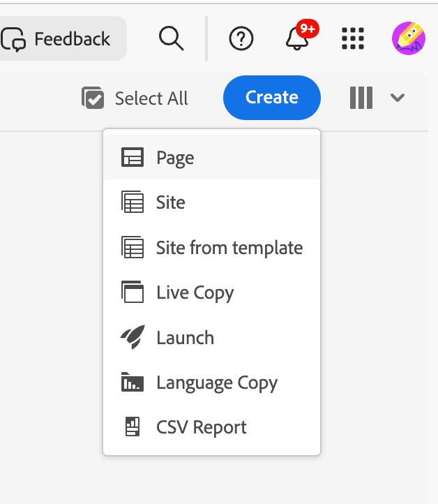Click the folder icon beside Language Copy

tap(133, 382)
